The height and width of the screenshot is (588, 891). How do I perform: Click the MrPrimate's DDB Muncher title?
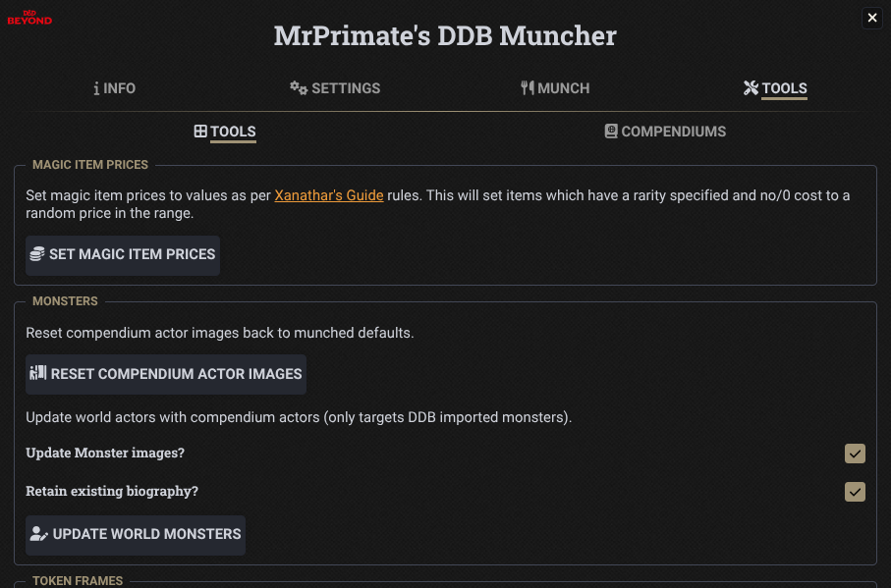point(446,35)
